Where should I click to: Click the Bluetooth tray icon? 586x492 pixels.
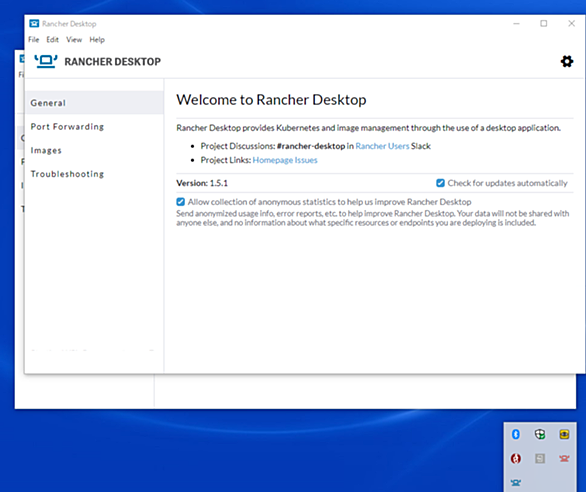[516, 434]
